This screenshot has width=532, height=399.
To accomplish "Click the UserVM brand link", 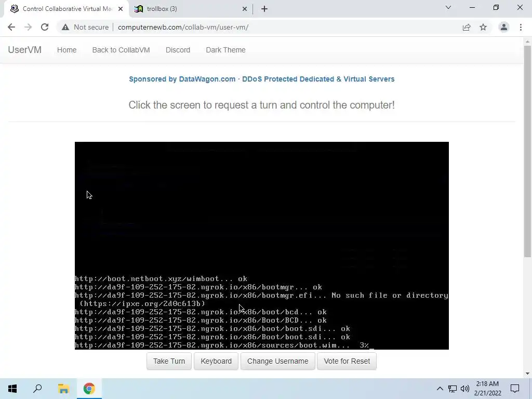I will 25,50.
